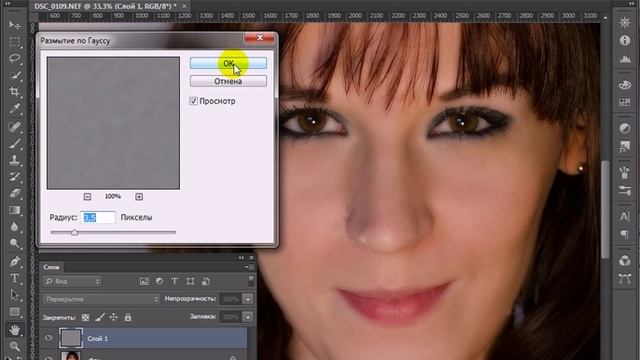Select the Hand tool
The image size is (640, 360).
pyautogui.click(x=14, y=329)
